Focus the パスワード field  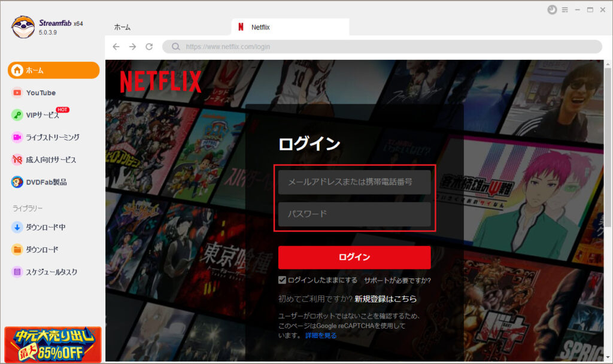pos(354,214)
